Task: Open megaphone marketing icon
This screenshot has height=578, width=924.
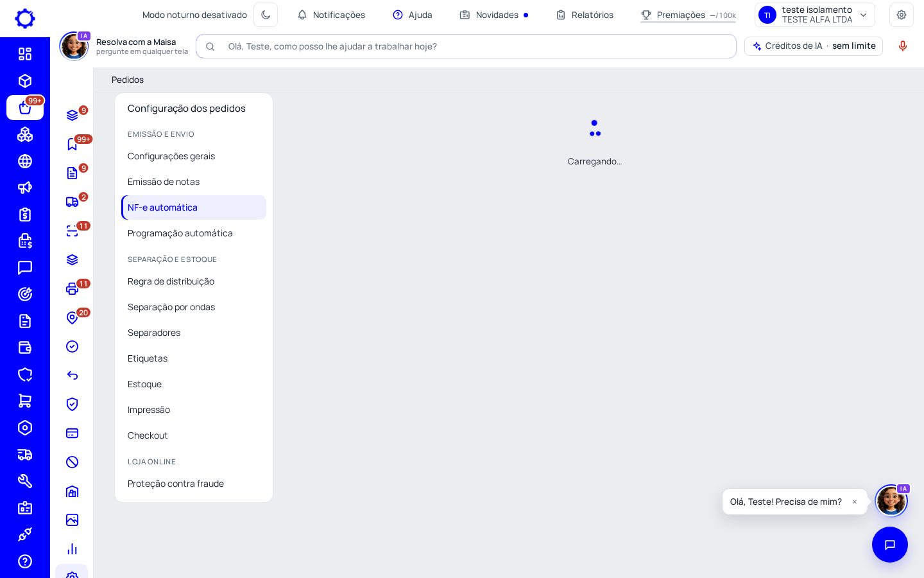Action: (25, 188)
